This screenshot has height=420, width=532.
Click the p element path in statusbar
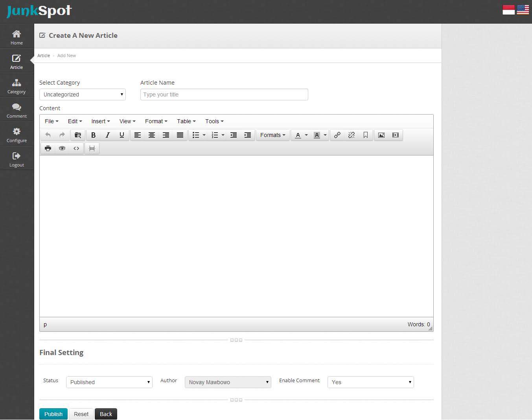coord(45,325)
